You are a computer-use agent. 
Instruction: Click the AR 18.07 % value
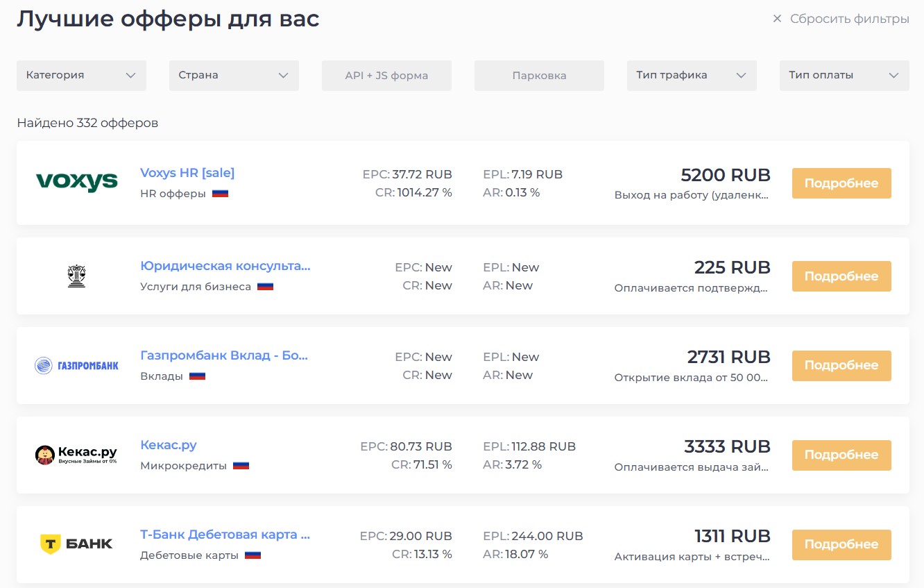tap(527, 554)
